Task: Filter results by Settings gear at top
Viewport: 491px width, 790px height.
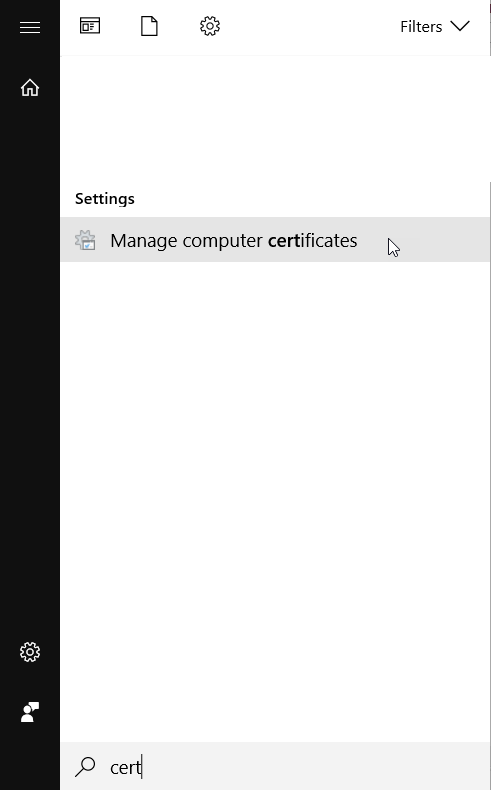Action: (x=210, y=26)
